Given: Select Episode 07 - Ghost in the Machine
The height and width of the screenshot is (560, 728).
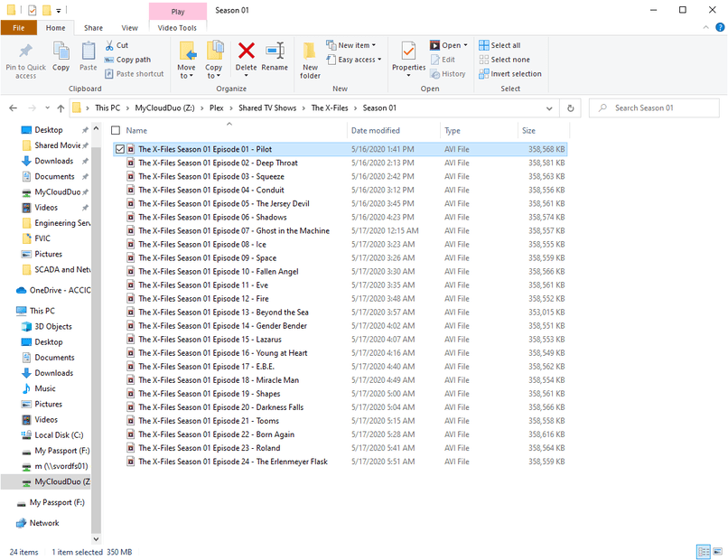Looking at the screenshot, I should [340, 231].
